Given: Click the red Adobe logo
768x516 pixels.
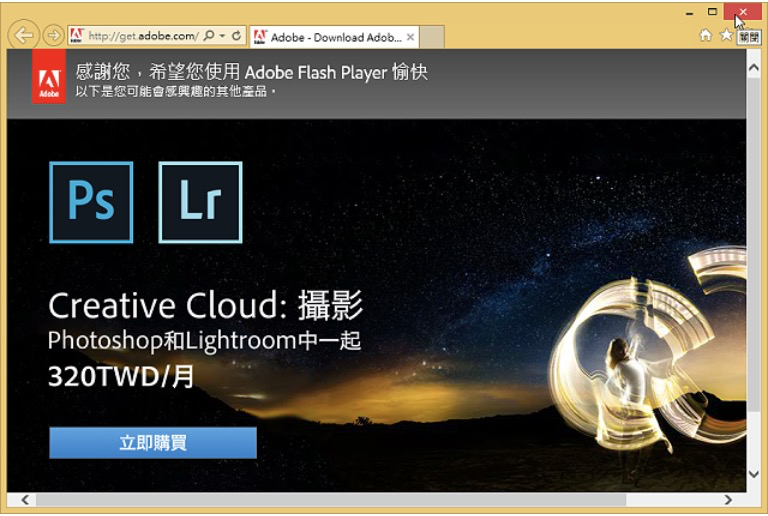Looking at the screenshot, I should (x=49, y=78).
